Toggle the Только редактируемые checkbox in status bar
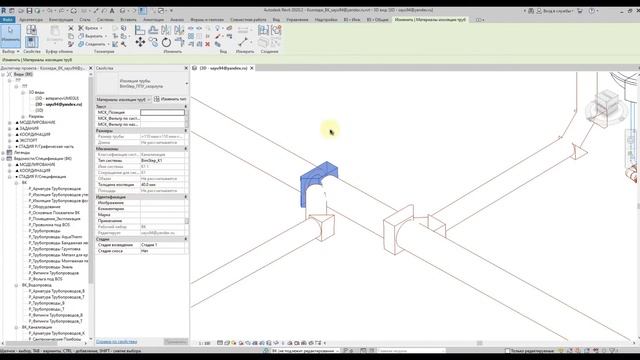Viewport: 640px width, 360px height. 507,351
